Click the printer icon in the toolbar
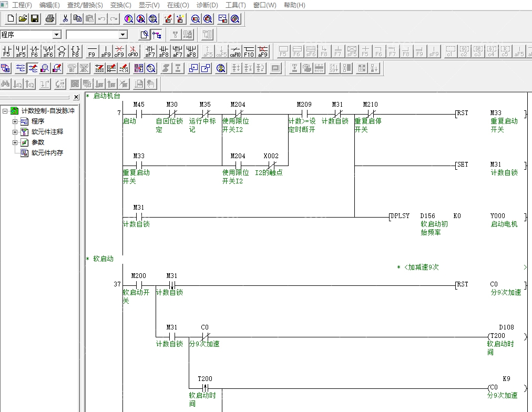Image resolution: width=532 pixels, height=412 pixels. coord(50,19)
